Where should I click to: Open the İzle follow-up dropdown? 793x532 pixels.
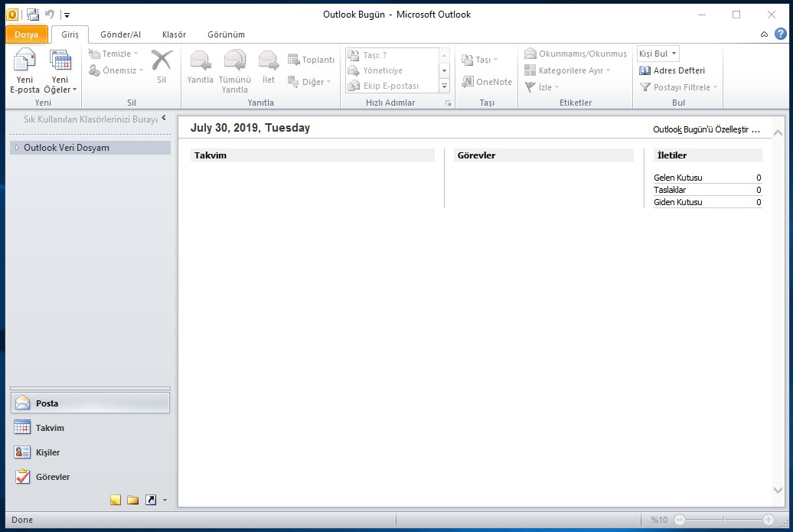click(x=542, y=87)
